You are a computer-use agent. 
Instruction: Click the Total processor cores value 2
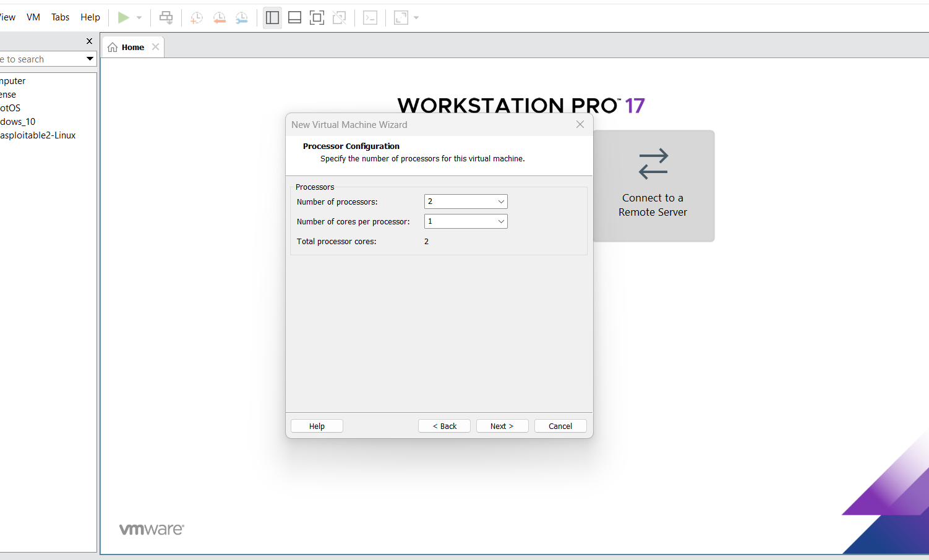point(426,242)
